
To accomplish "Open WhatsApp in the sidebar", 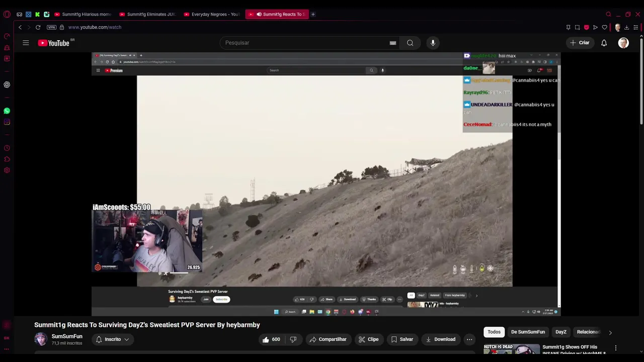I will point(7,111).
